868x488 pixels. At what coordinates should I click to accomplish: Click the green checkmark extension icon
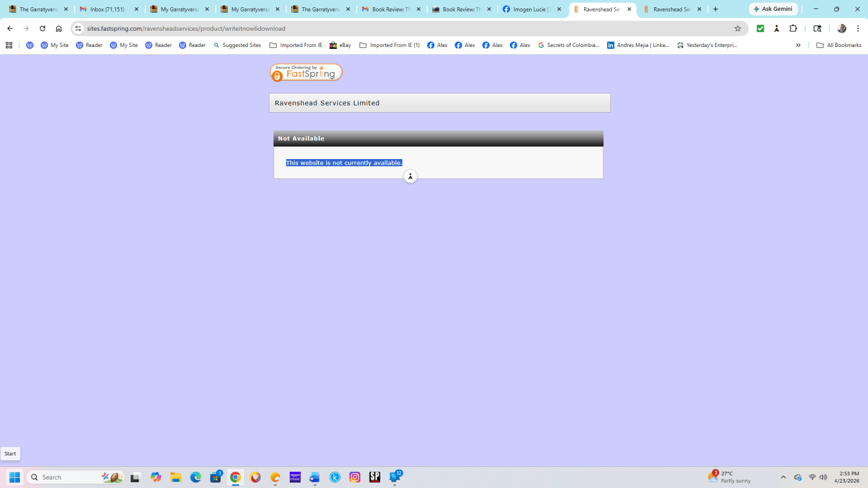pos(760,28)
